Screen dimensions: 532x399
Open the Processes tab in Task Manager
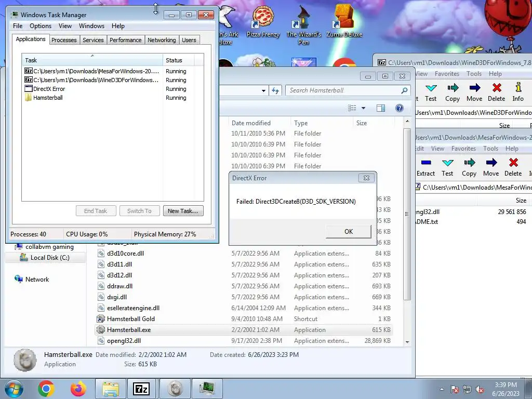coord(64,40)
